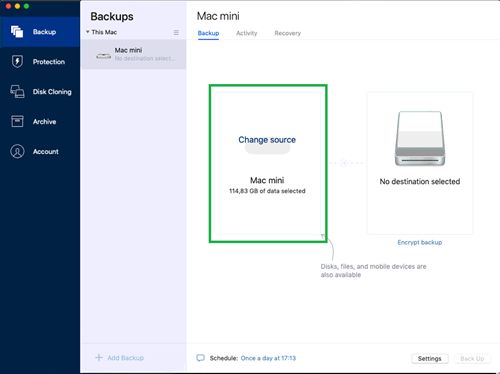Select Disk Cloning label in the sidebar

[52, 92]
